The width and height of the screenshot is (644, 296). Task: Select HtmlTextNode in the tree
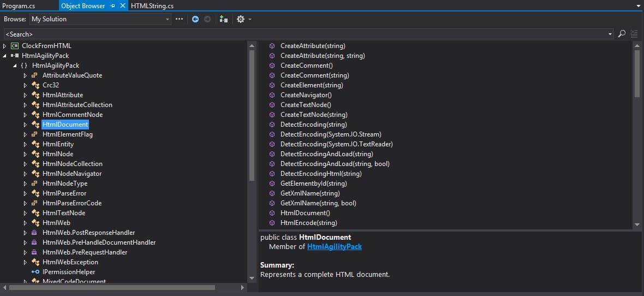[64, 212]
